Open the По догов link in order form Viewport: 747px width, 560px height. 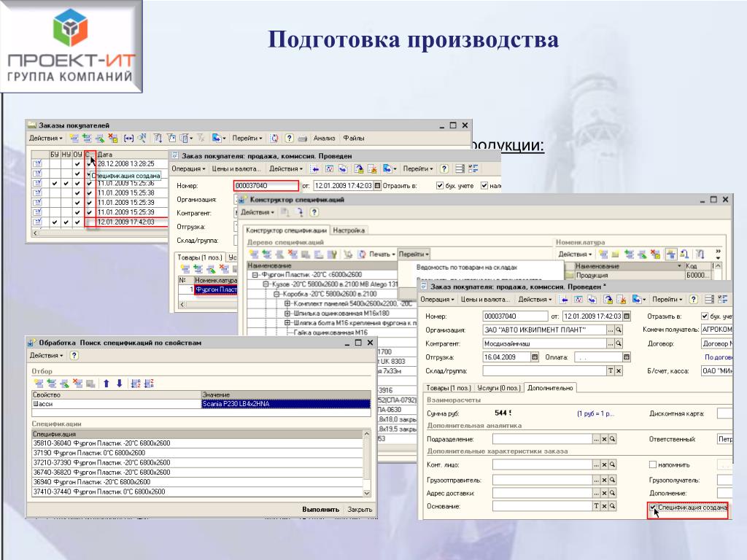point(719,357)
